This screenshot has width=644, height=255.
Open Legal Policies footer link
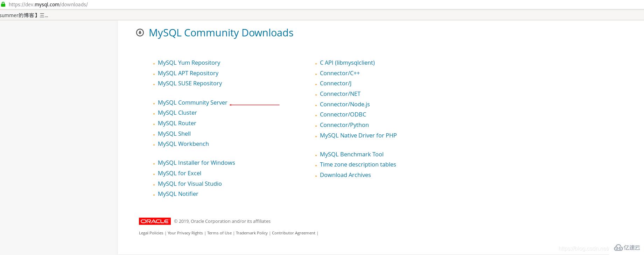point(151,233)
